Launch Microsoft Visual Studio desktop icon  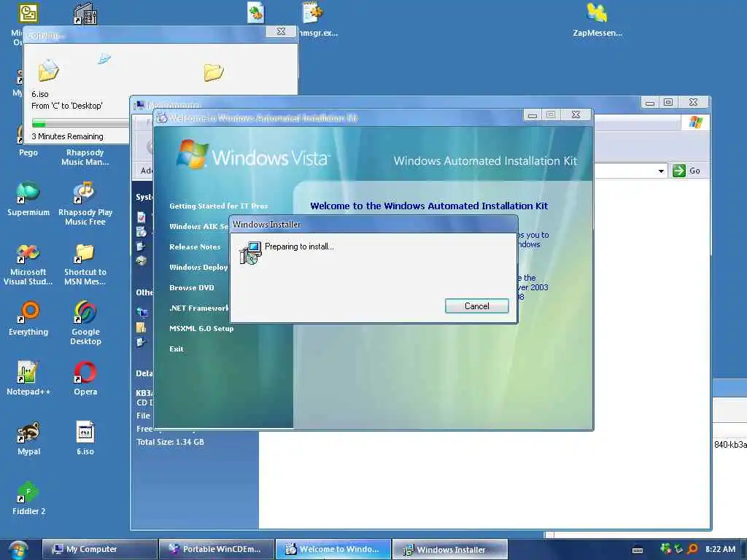[x=28, y=264]
